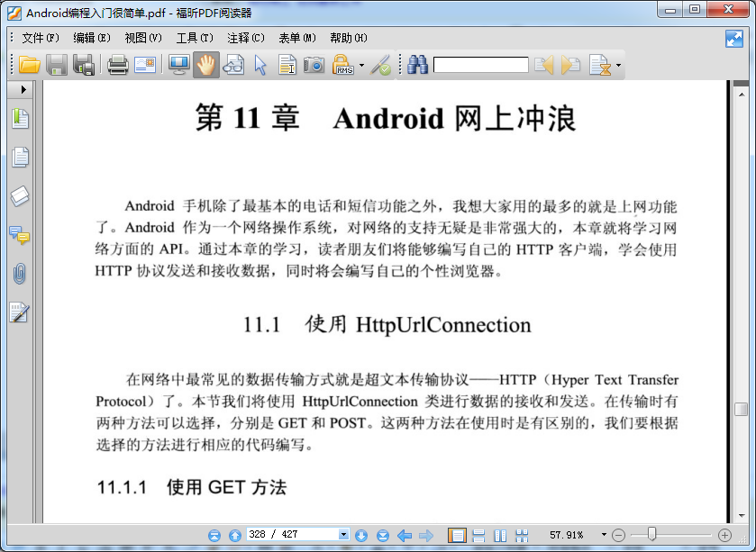Image resolution: width=756 pixels, height=552 pixels.
Task: Open the 工具(T) menu
Action: tap(195, 38)
